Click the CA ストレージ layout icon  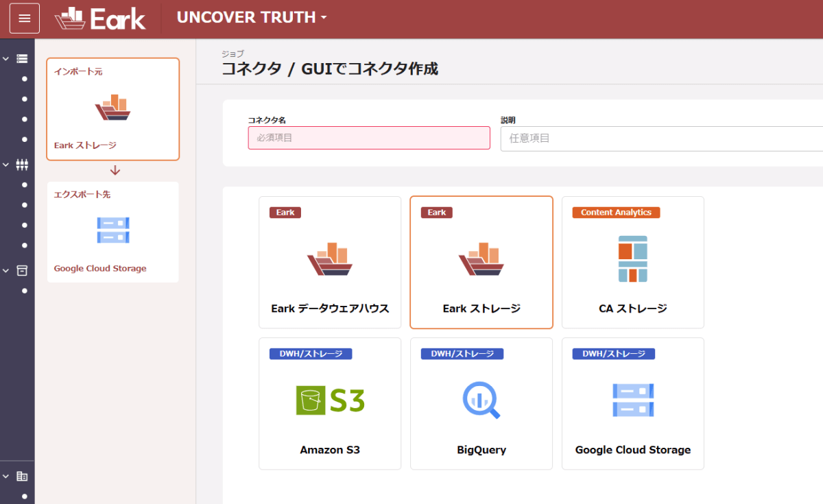pyautogui.click(x=633, y=259)
